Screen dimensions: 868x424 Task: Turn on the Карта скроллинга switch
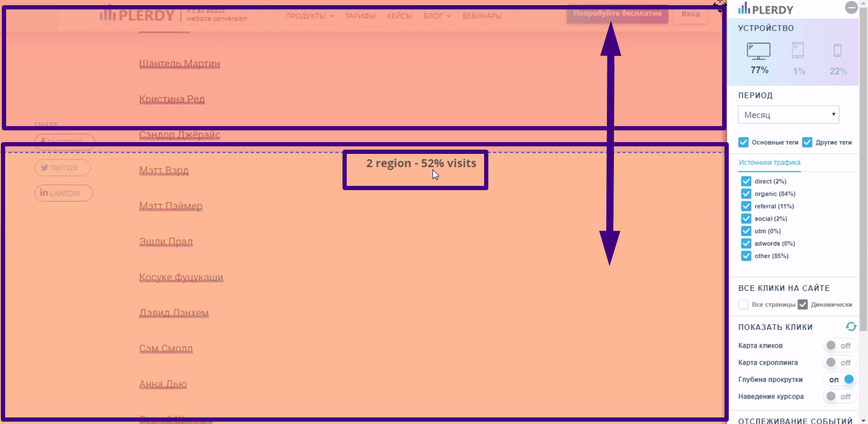(x=839, y=362)
